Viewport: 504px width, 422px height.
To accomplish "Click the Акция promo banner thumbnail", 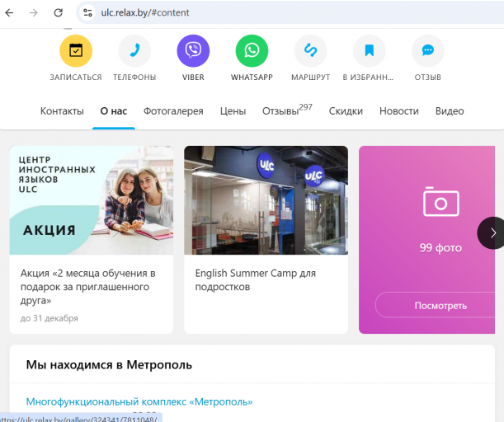I will [92, 200].
